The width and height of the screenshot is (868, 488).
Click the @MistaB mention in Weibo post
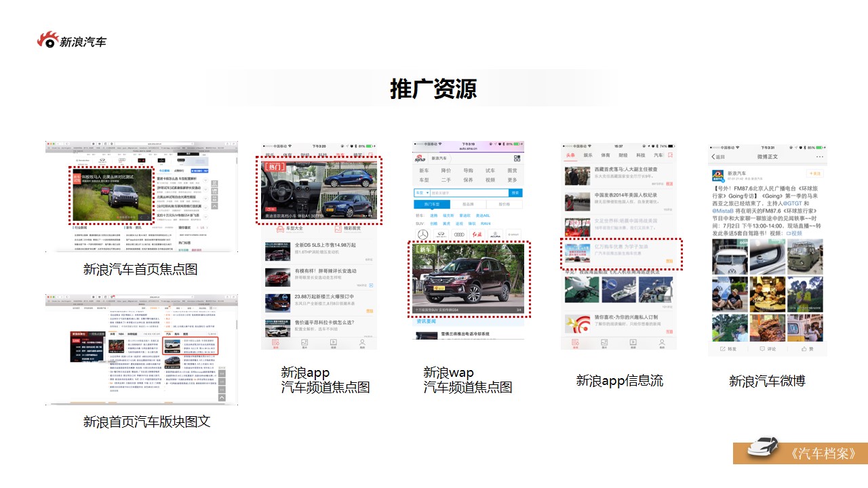pos(723,211)
